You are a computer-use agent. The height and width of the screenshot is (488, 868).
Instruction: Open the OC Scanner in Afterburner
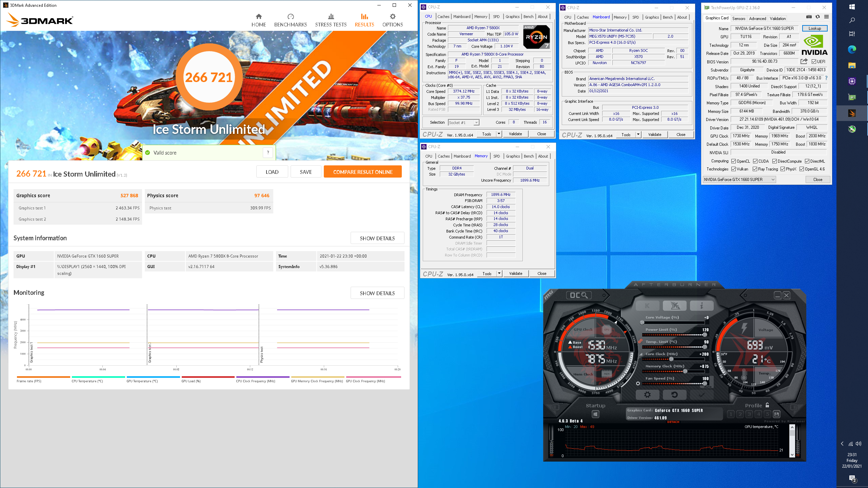click(579, 295)
